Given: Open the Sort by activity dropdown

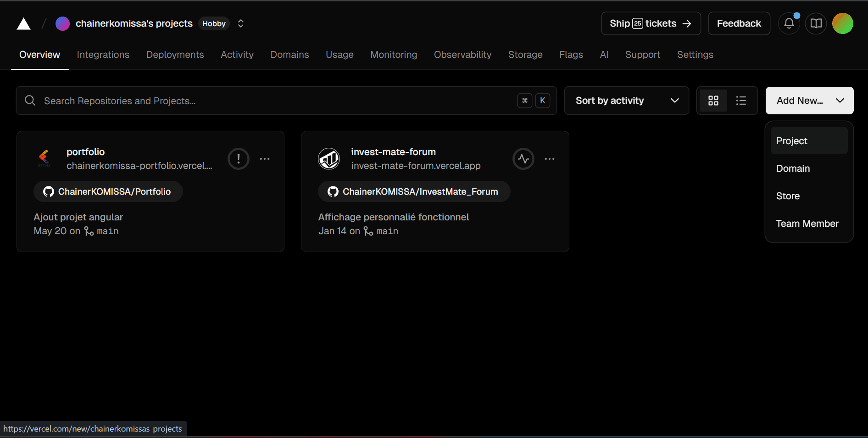Looking at the screenshot, I should [626, 101].
